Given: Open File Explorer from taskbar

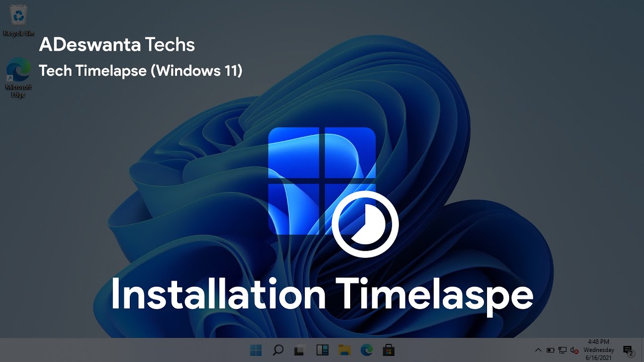Looking at the screenshot, I should [x=344, y=350].
